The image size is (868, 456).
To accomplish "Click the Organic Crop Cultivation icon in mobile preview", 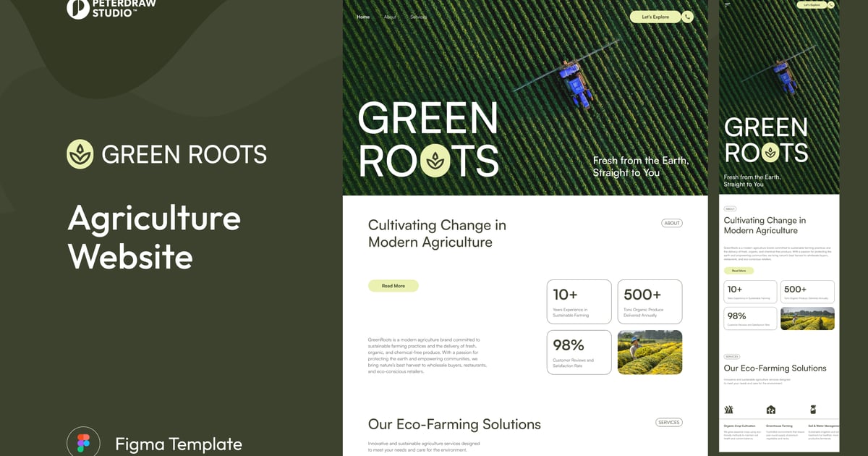I will pyautogui.click(x=729, y=410).
